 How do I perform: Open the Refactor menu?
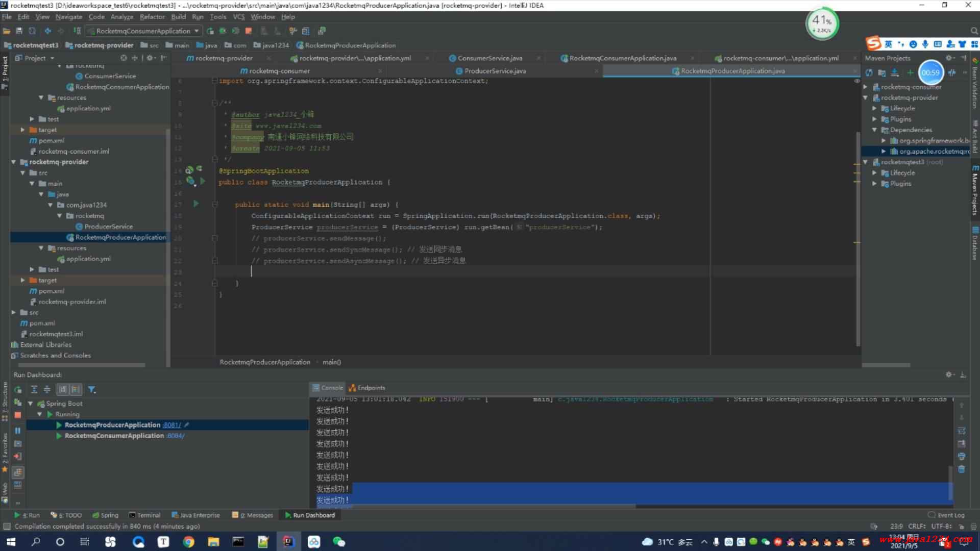pyautogui.click(x=152, y=17)
